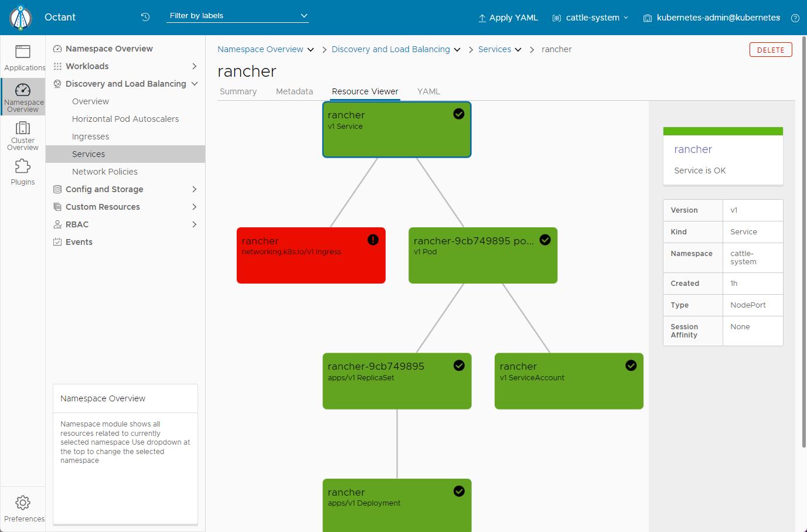The height and width of the screenshot is (532, 807).
Task: Select the Resource Viewer tab
Action: (x=365, y=91)
